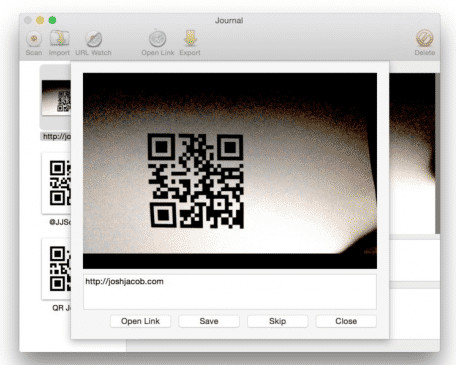Click the Open Link button in dialog
This screenshot has height=365, width=456.
(x=140, y=321)
